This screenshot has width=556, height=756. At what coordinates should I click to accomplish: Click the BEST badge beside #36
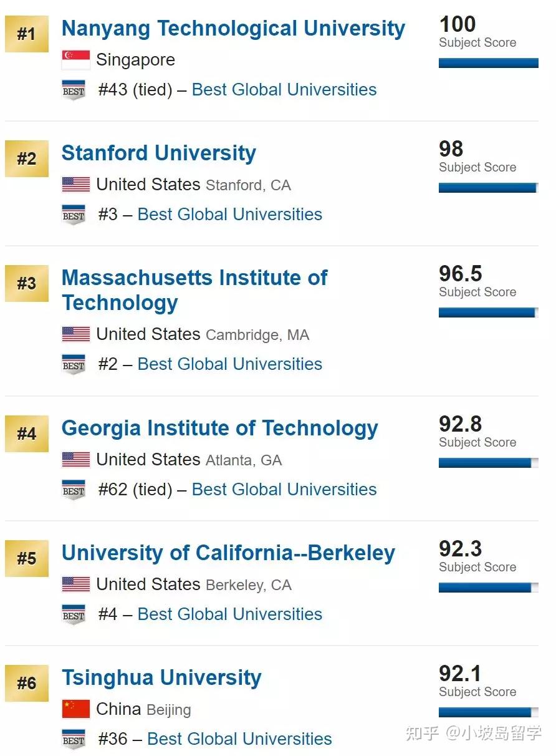(x=74, y=739)
